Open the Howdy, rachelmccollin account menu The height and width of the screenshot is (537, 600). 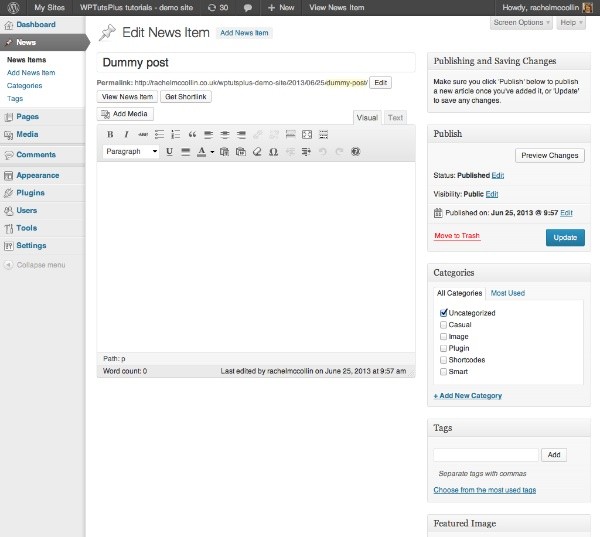click(x=546, y=7)
